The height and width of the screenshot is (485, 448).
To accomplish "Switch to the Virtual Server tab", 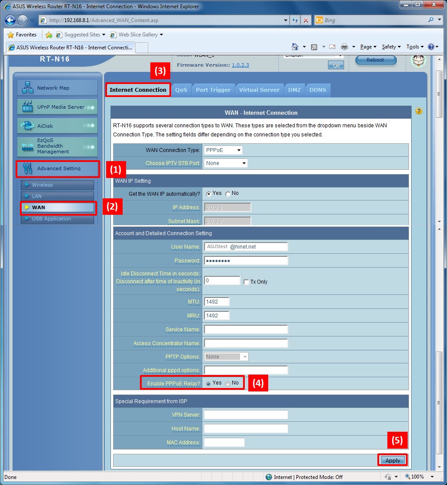I will pyautogui.click(x=259, y=90).
